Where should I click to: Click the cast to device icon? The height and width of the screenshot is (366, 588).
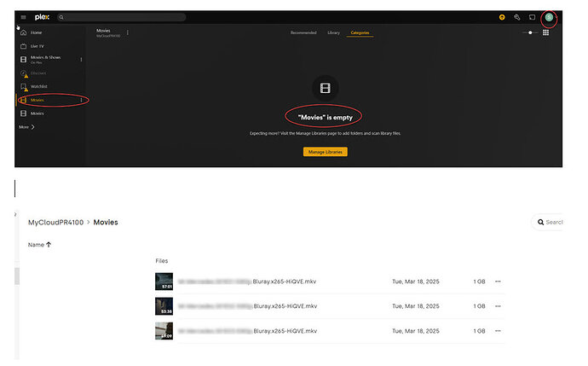(532, 17)
